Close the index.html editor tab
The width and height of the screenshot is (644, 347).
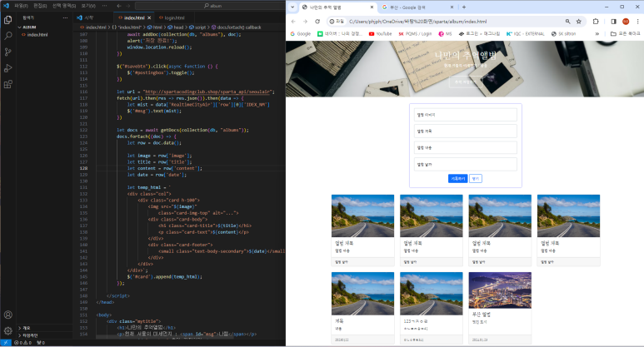point(149,18)
